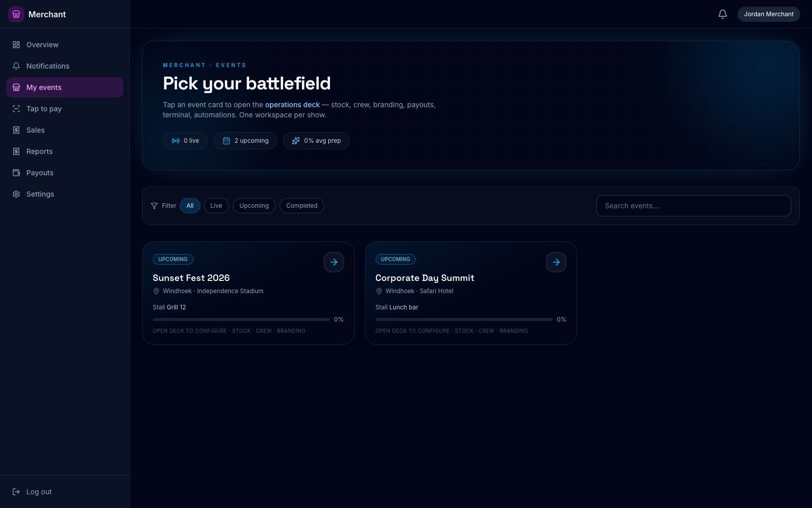Click the Sales receipt icon
Image resolution: width=812 pixels, height=508 pixels.
click(x=16, y=130)
